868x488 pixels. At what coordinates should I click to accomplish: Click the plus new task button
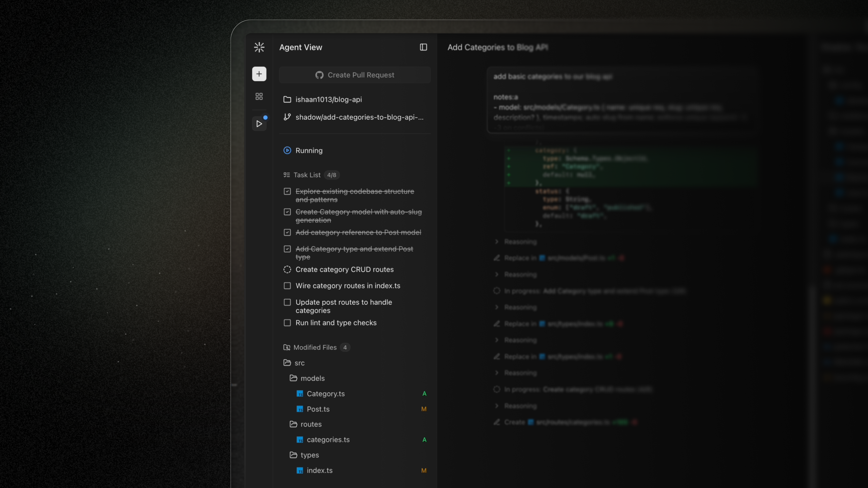point(259,74)
